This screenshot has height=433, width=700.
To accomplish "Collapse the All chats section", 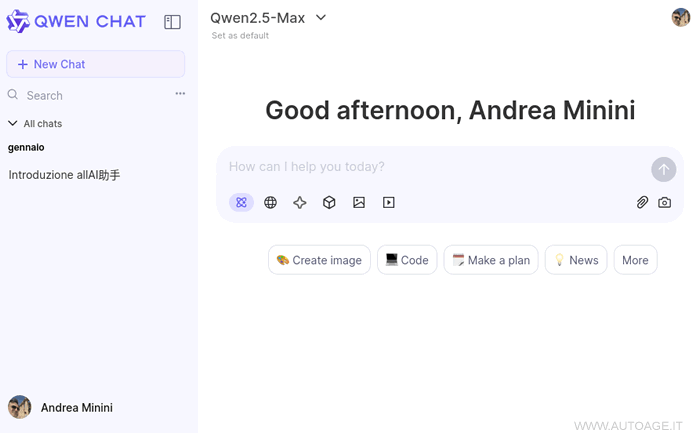I will [x=35, y=124].
